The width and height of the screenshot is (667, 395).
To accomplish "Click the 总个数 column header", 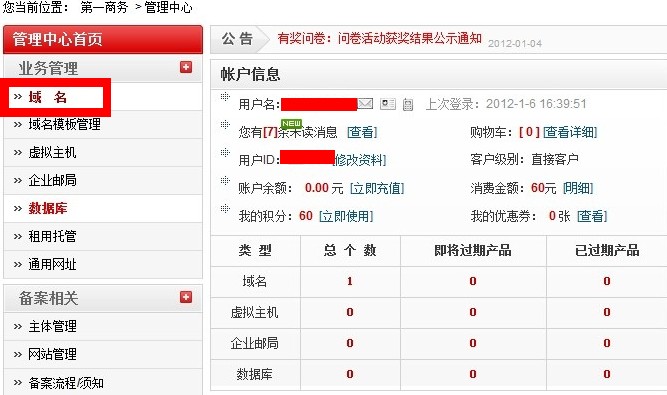I will 350,250.
